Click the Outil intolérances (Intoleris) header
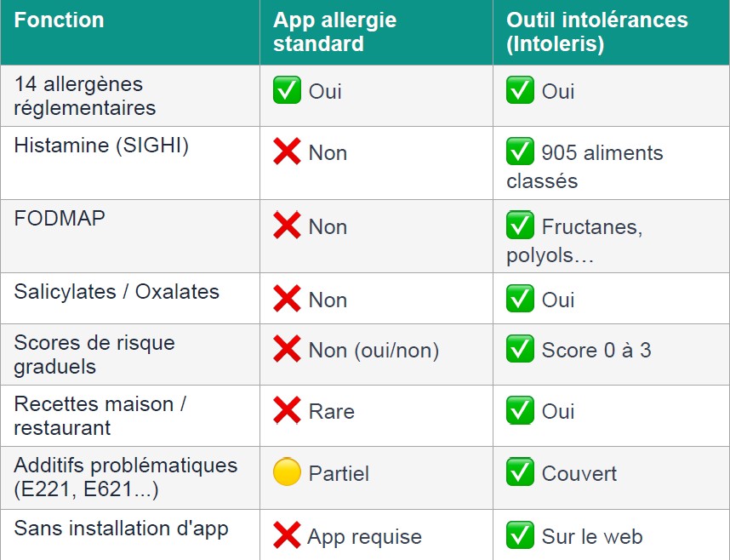Image resolution: width=730 pixels, height=560 pixels. [596, 32]
